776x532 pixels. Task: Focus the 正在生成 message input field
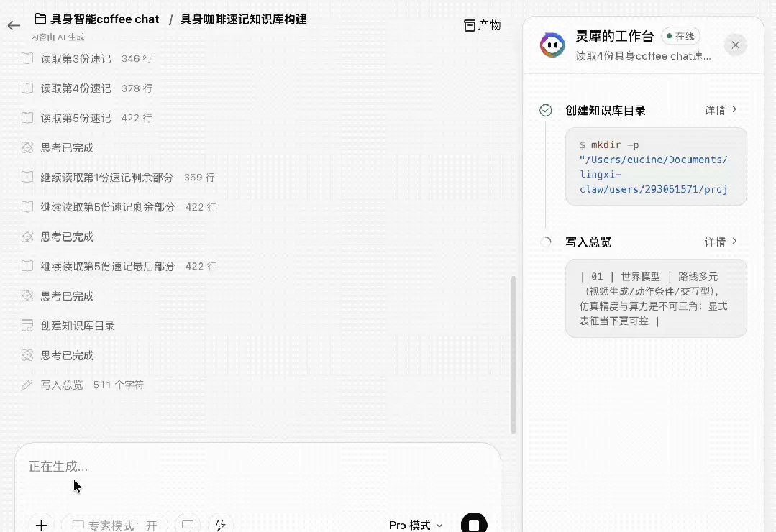[257, 467]
